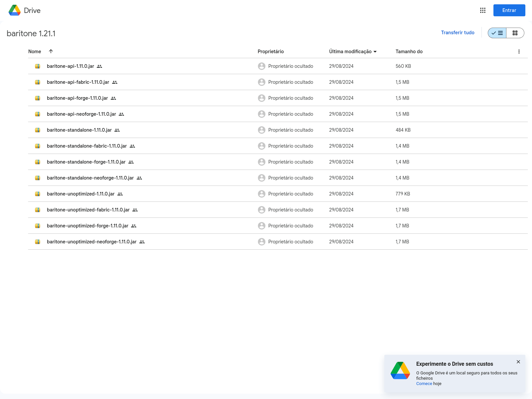Select file name baritone-unoptimized-forge-1.11.0.jar
Image resolution: width=532 pixels, height=399 pixels.
coord(87,226)
